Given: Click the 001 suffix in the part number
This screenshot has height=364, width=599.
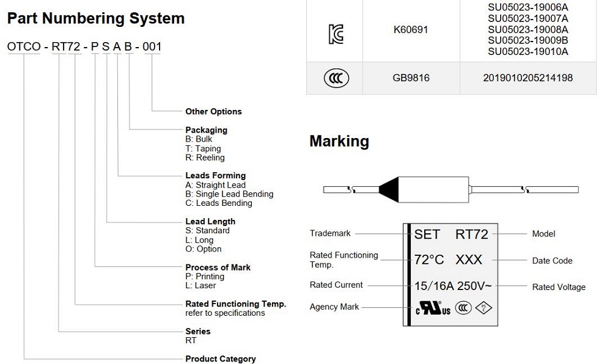Looking at the screenshot, I should click(x=152, y=47).
